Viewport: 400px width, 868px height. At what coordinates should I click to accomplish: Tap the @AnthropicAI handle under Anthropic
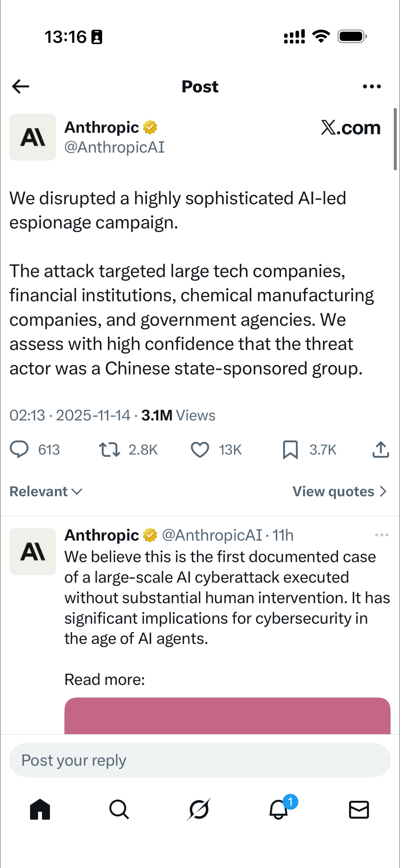click(114, 147)
